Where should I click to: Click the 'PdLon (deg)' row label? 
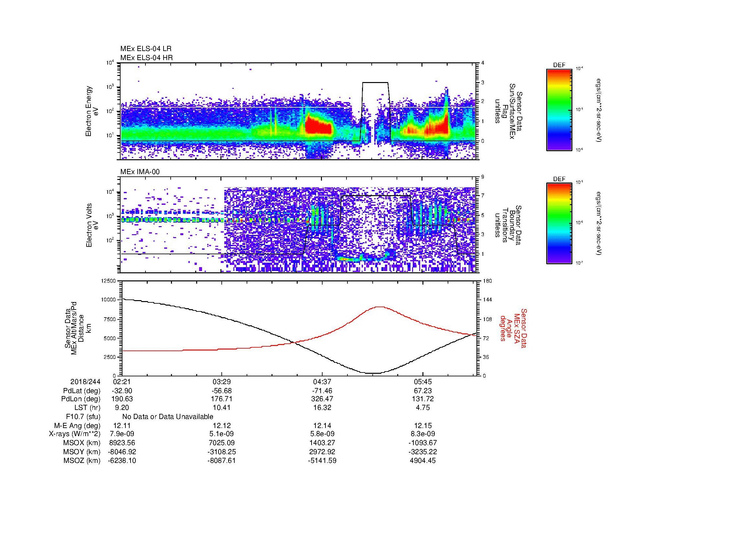point(81,399)
